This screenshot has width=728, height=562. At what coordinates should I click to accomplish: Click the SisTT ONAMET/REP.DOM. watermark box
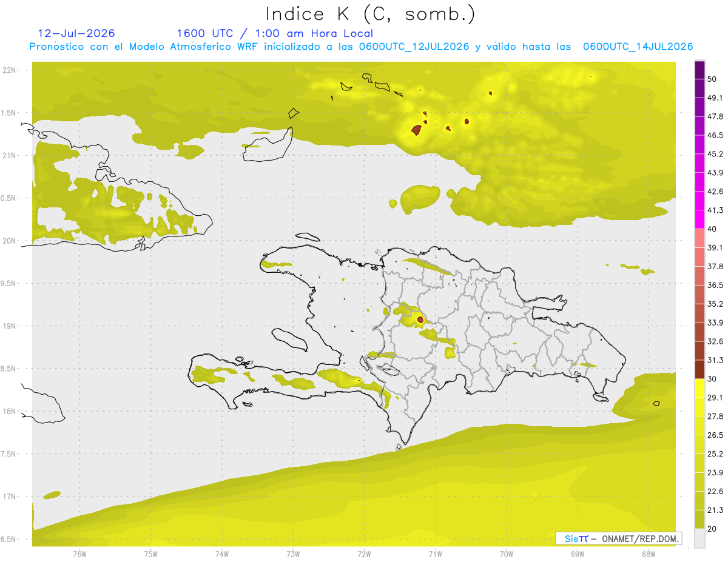click(x=619, y=538)
